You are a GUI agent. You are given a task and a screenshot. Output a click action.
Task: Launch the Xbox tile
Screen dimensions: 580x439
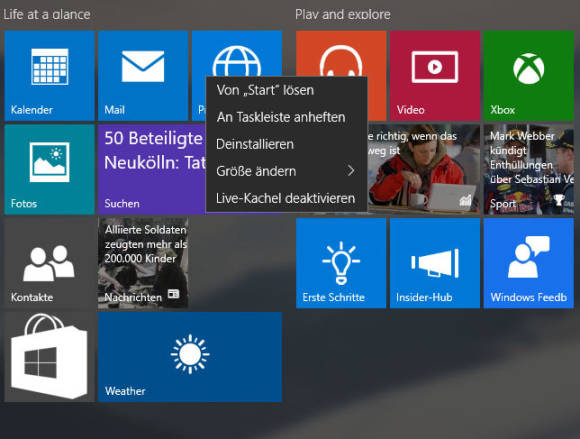529,75
